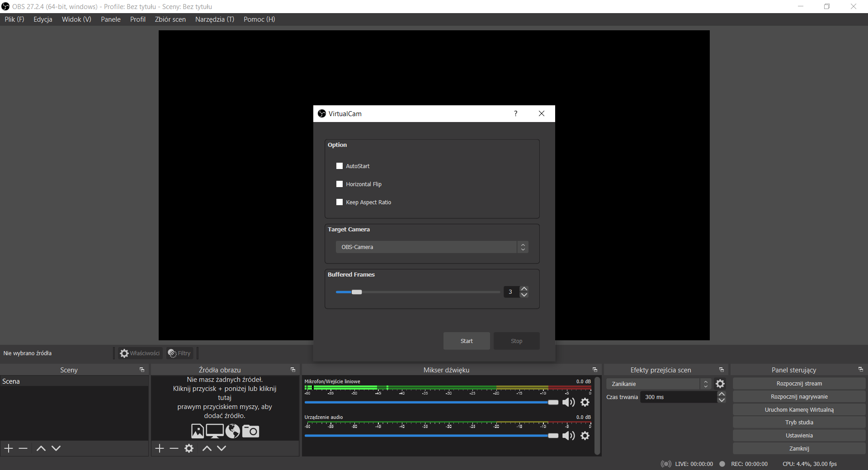Open the Zanikanie transition dropdown

(x=659, y=384)
